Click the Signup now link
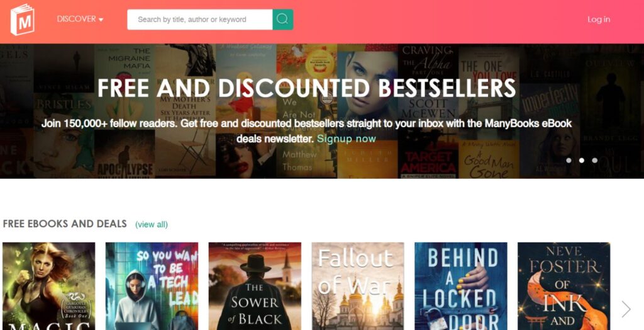Image resolution: width=644 pixels, height=330 pixels. tap(347, 139)
